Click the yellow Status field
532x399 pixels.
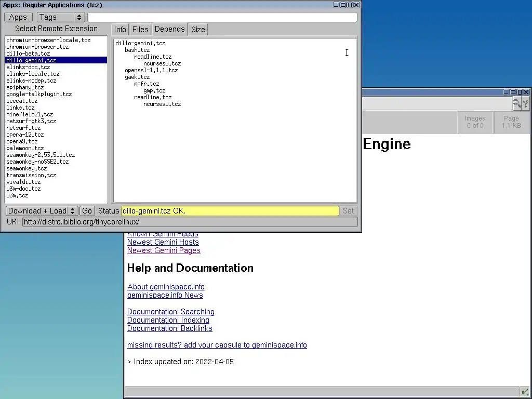point(230,211)
